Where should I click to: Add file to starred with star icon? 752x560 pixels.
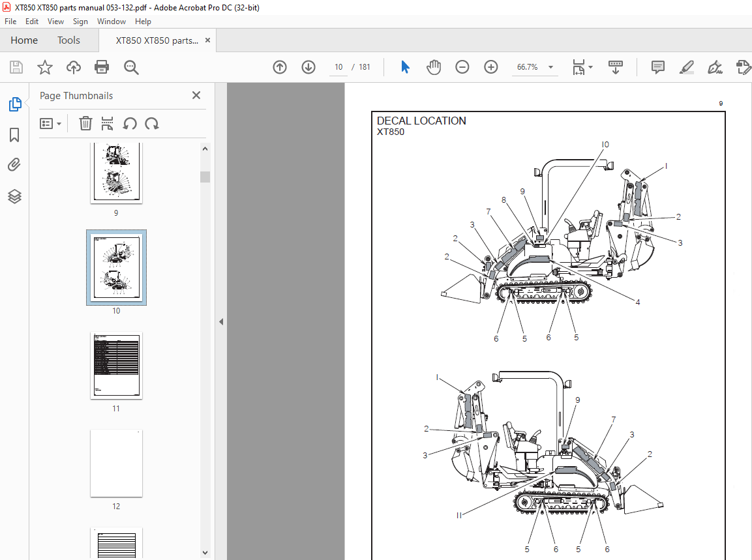[x=44, y=67]
